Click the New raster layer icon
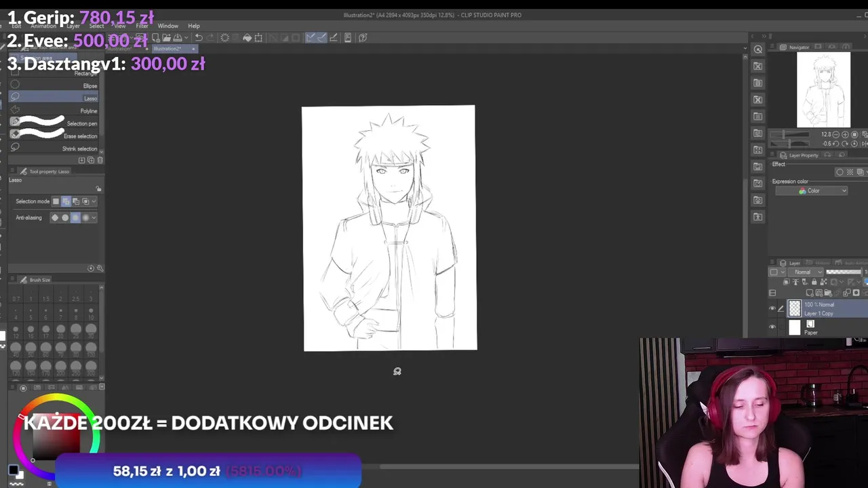Screen dimensions: 868x488 (x=810, y=293)
